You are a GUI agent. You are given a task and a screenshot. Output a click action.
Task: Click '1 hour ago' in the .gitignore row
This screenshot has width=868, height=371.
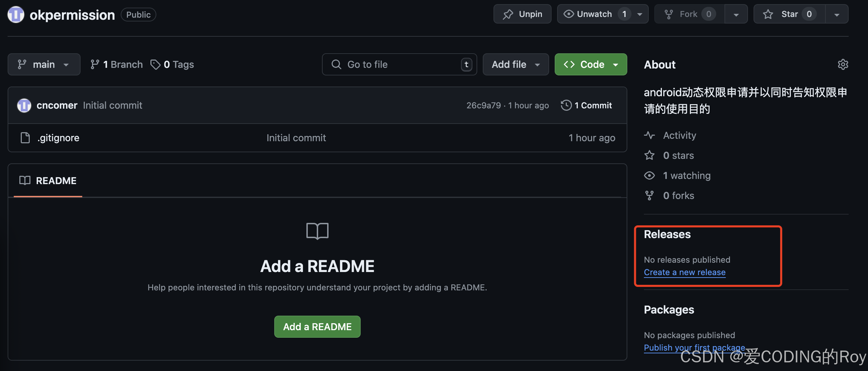click(x=592, y=138)
